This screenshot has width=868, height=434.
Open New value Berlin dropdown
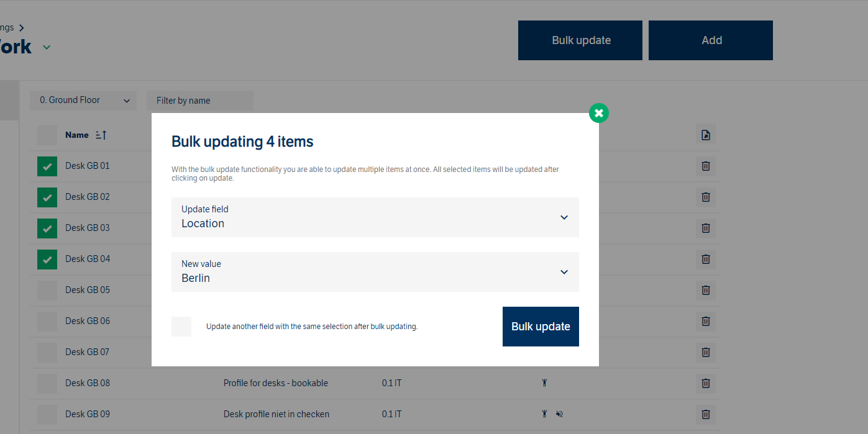[375, 272]
